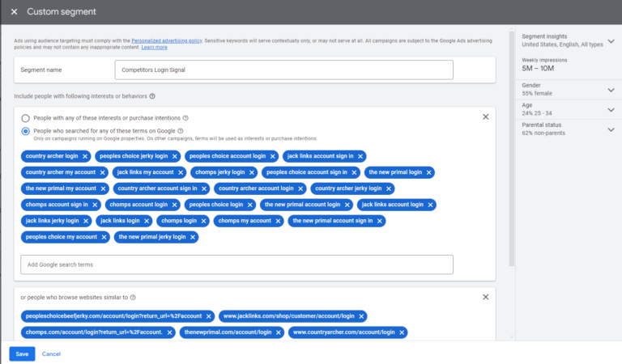Remove the 'country archer login' chip
The height and width of the screenshot is (364, 622).
point(85,156)
